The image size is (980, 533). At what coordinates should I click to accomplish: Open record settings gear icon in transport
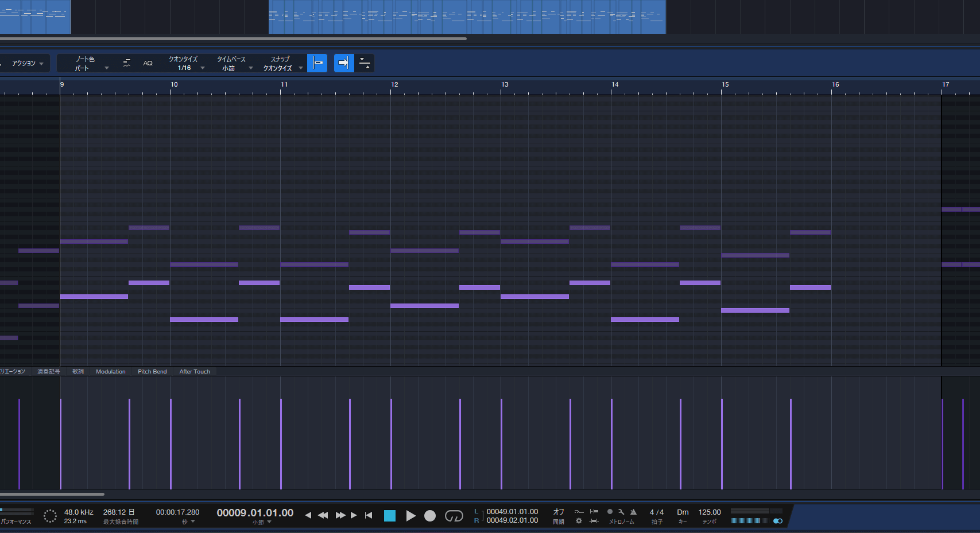click(x=579, y=521)
